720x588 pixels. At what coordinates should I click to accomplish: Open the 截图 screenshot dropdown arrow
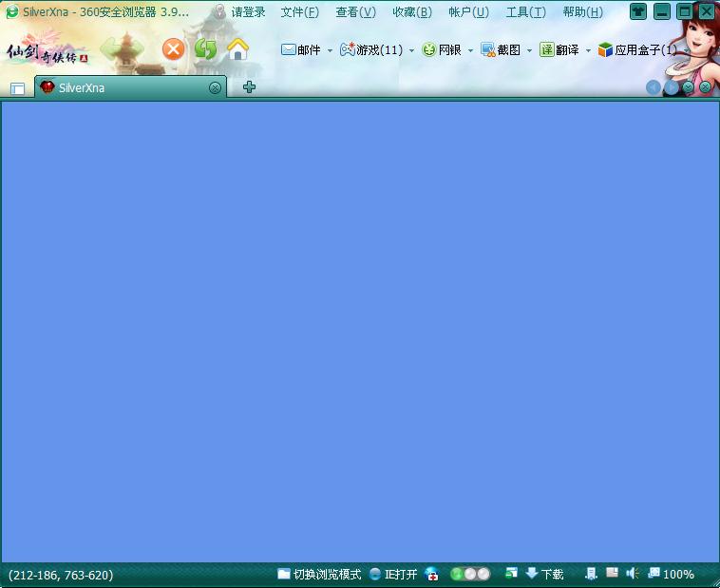529,50
